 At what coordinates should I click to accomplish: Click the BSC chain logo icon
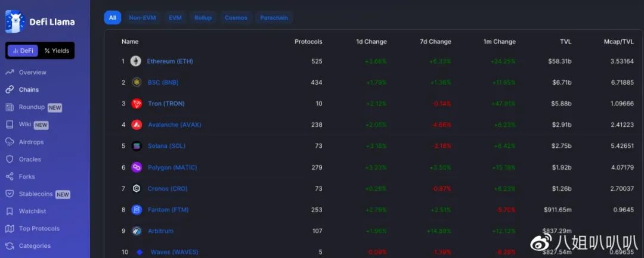point(137,82)
